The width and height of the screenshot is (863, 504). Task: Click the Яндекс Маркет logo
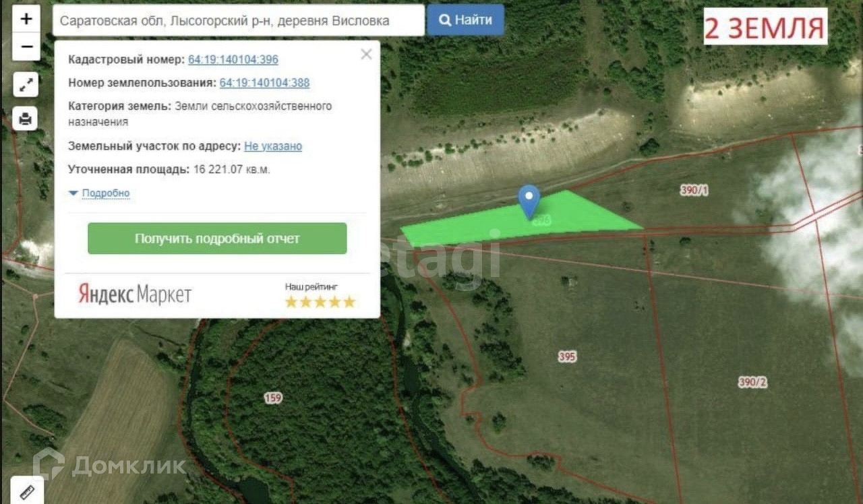tap(135, 294)
